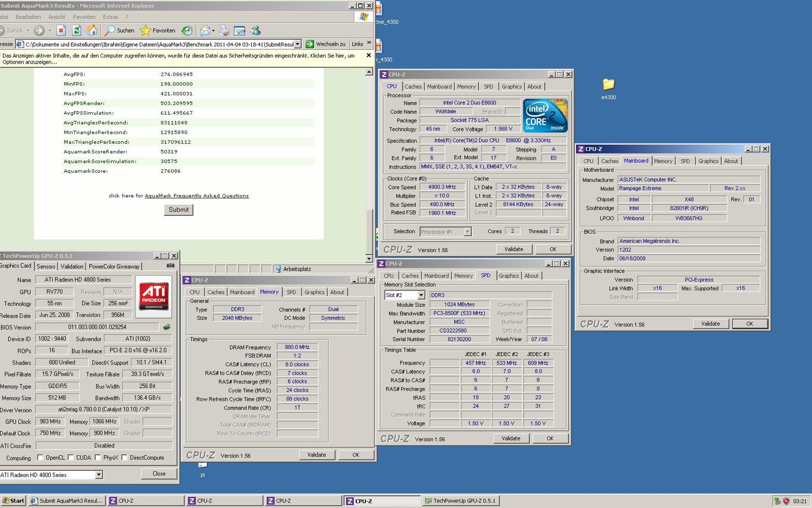Click Validate in the Memory CPU-Z window
Viewport: 812px width, 508px height.
317,455
